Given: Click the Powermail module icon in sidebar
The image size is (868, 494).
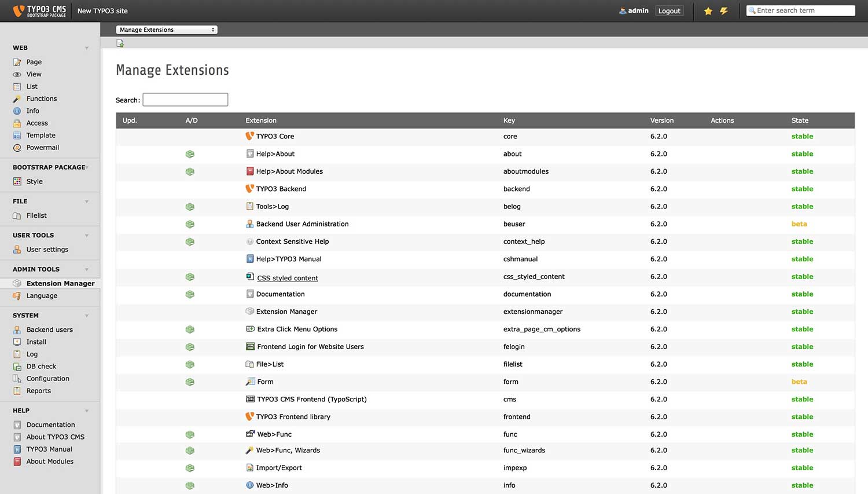Looking at the screenshot, I should 17,148.
